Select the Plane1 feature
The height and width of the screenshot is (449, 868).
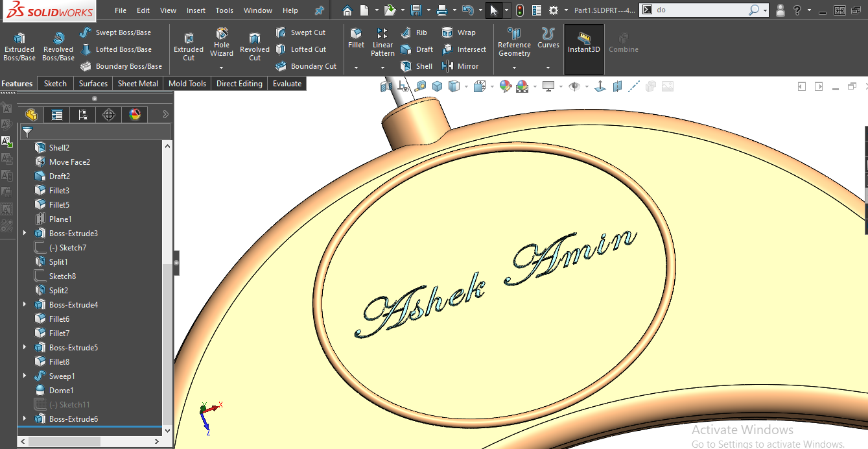tap(53, 219)
